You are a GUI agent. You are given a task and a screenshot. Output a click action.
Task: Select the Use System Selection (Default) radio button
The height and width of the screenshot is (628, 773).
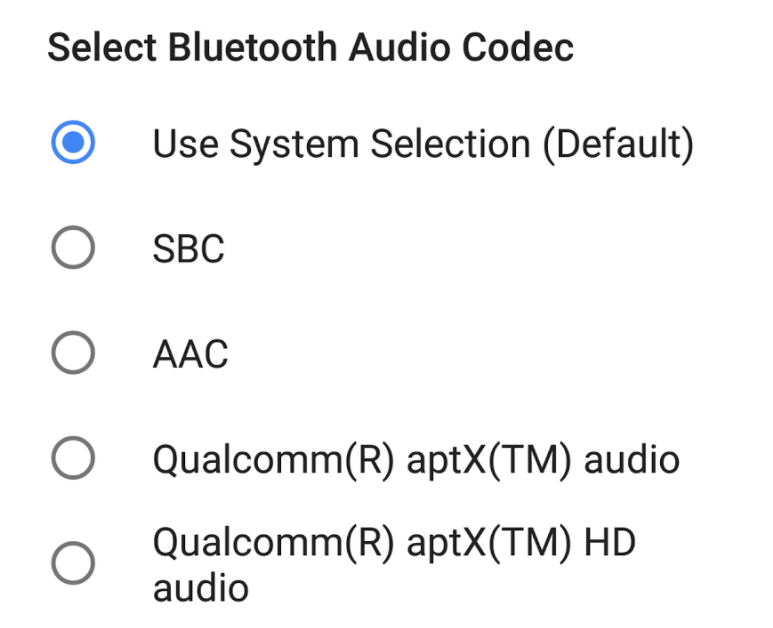click(x=73, y=144)
